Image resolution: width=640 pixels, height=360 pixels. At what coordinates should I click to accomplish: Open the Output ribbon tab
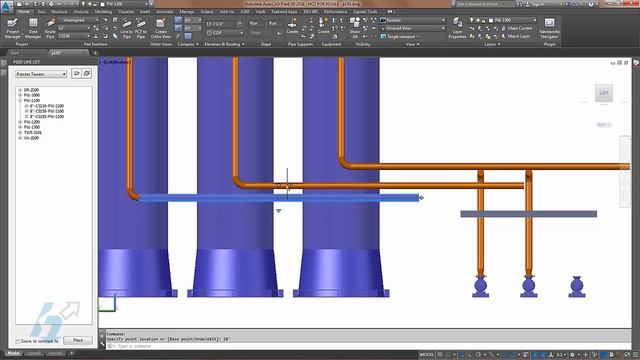(x=207, y=12)
